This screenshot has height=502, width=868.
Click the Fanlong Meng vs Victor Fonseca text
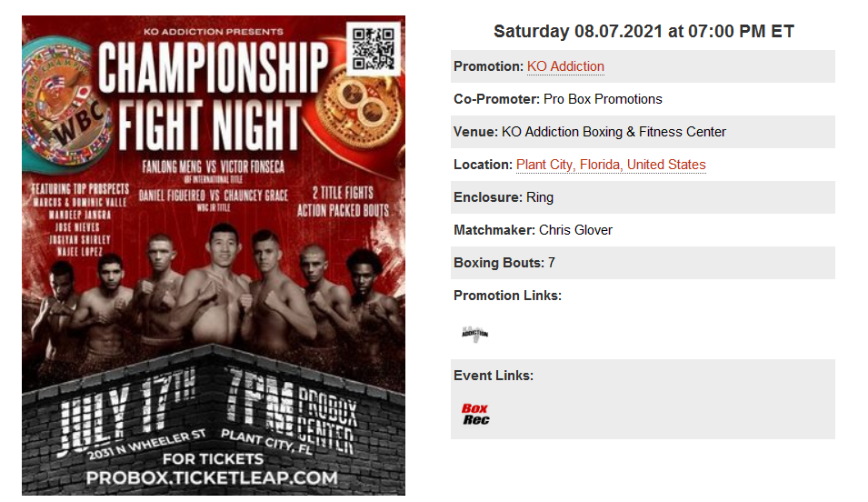(x=213, y=166)
